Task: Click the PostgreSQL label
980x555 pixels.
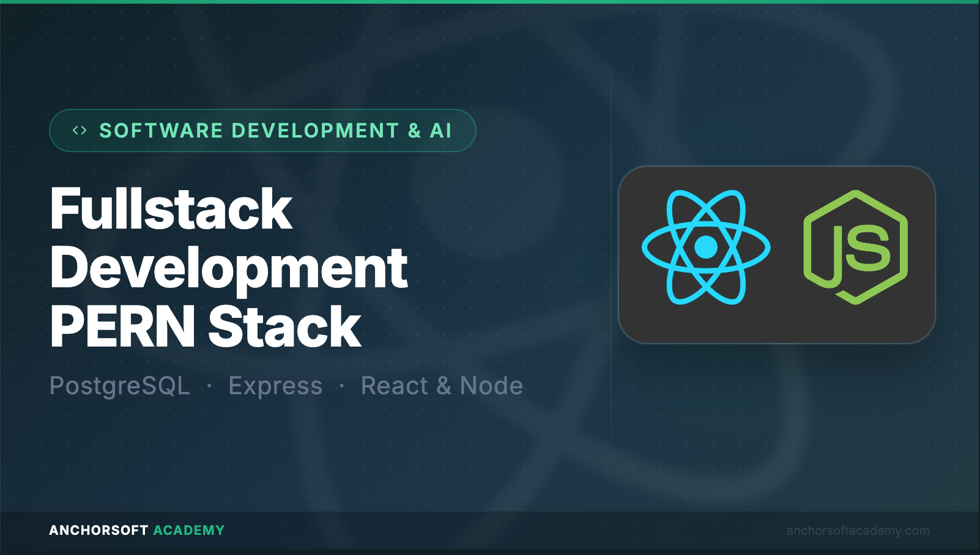Action: coord(120,386)
